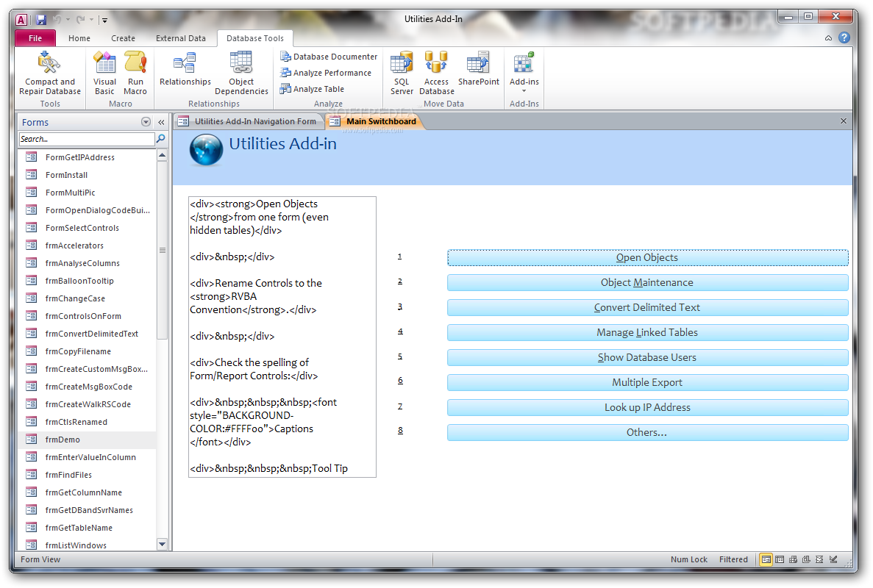This screenshot has height=588, width=873.
Task: Save the database with the floppy icon
Action: point(40,19)
